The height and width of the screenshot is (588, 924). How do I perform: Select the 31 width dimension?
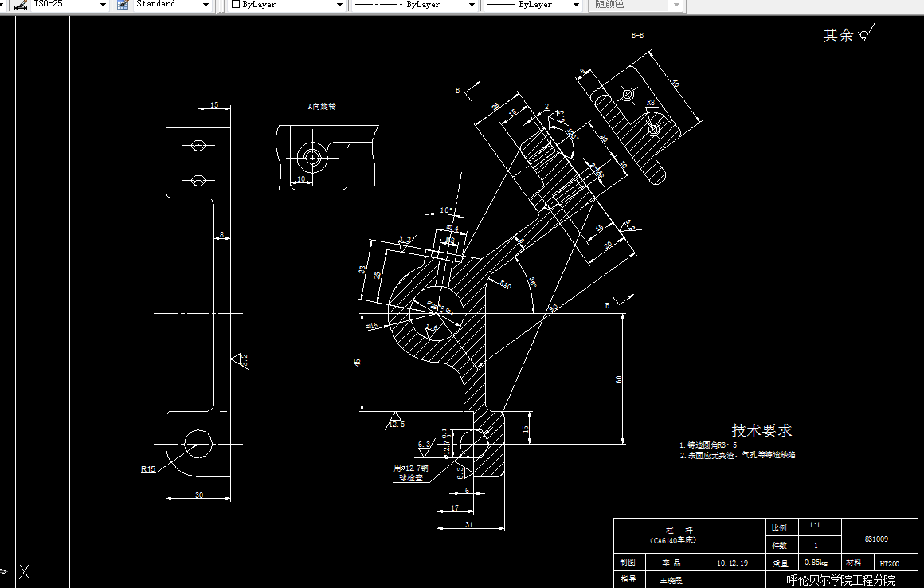(x=469, y=524)
